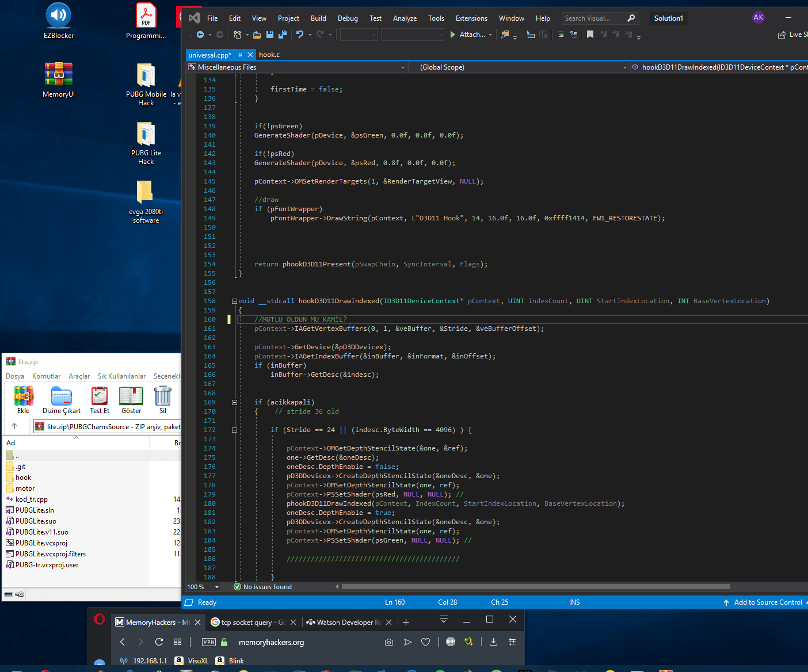This screenshot has width=808, height=672.
Task: Toggle the Opera VPN badge
Action: (209, 642)
